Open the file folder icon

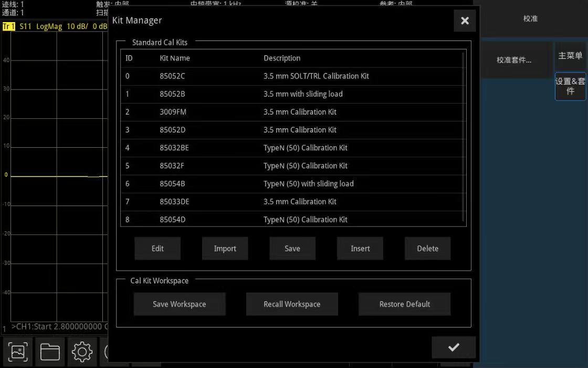tap(50, 352)
